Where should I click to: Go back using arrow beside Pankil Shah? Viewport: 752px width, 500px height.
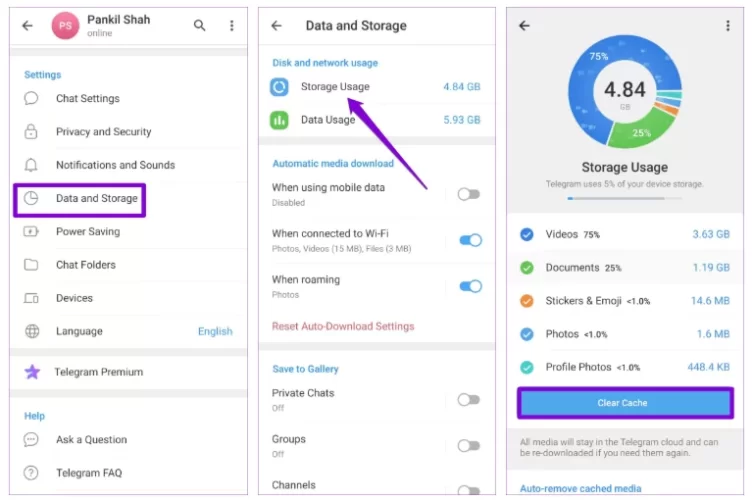coord(27,26)
